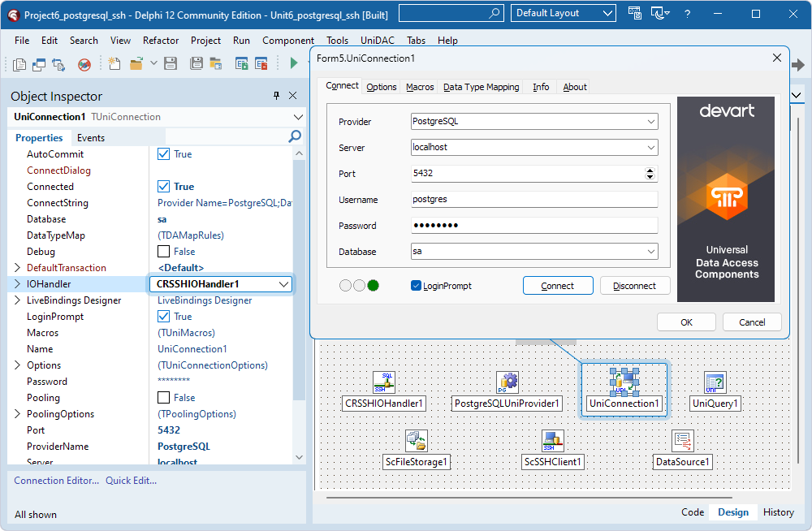
Task: Click the UniQuery1 component icon
Action: [715, 382]
